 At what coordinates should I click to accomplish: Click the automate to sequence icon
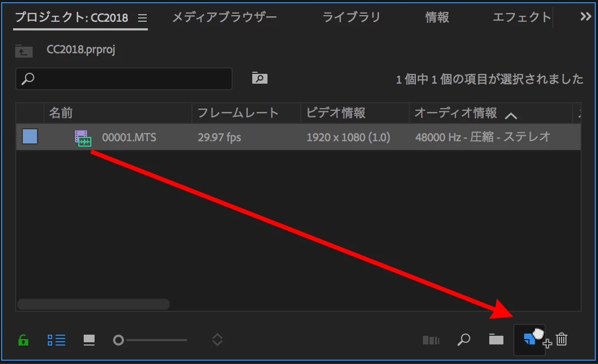431,340
